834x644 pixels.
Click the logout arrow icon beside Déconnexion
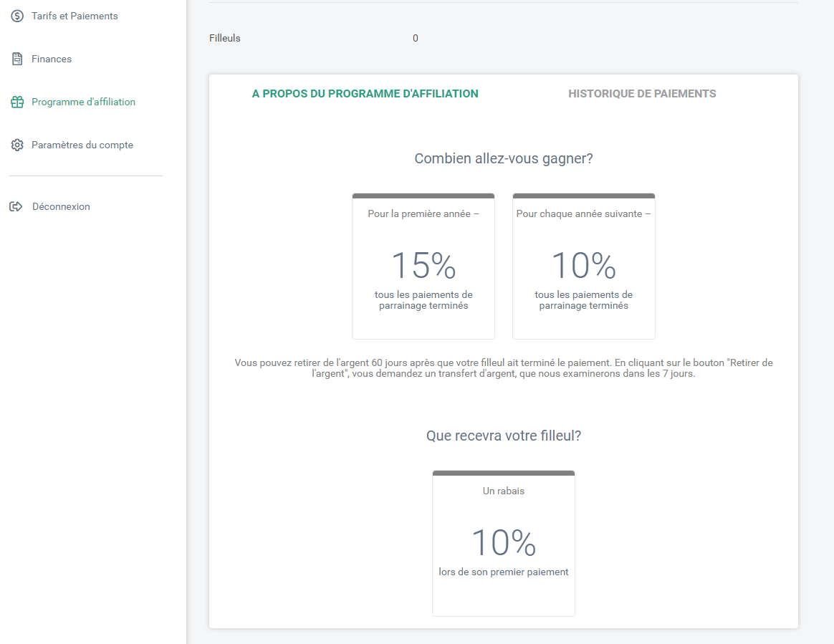pyautogui.click(x=16, y=206)
